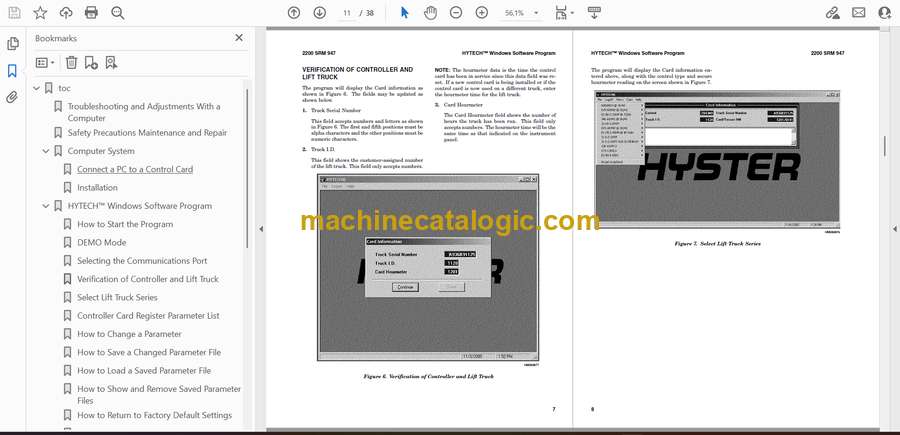
Task: Open the DEMO Mode bookmark
Action: [x=102, y=243]
